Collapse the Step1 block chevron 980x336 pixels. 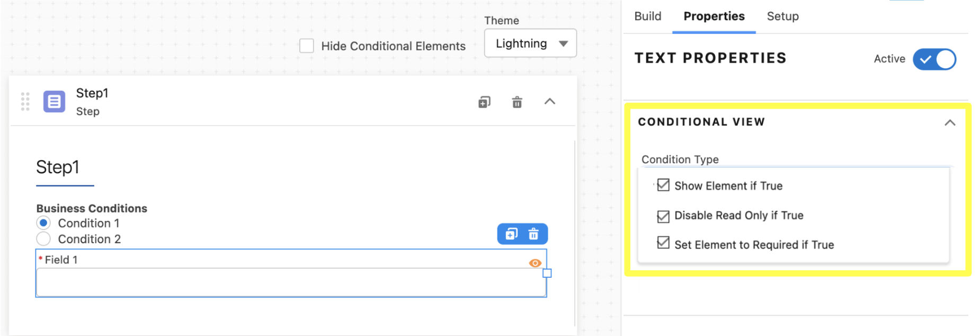point(550,101)
